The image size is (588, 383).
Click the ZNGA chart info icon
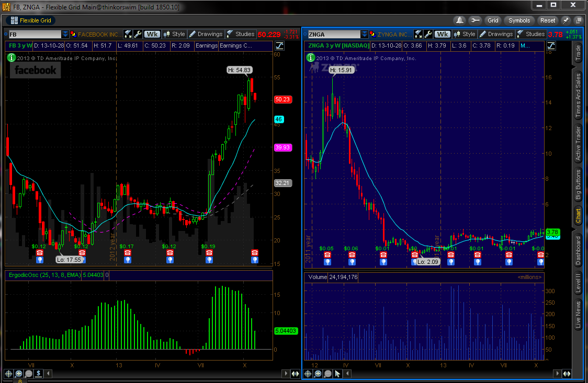[x=311, y=57]
